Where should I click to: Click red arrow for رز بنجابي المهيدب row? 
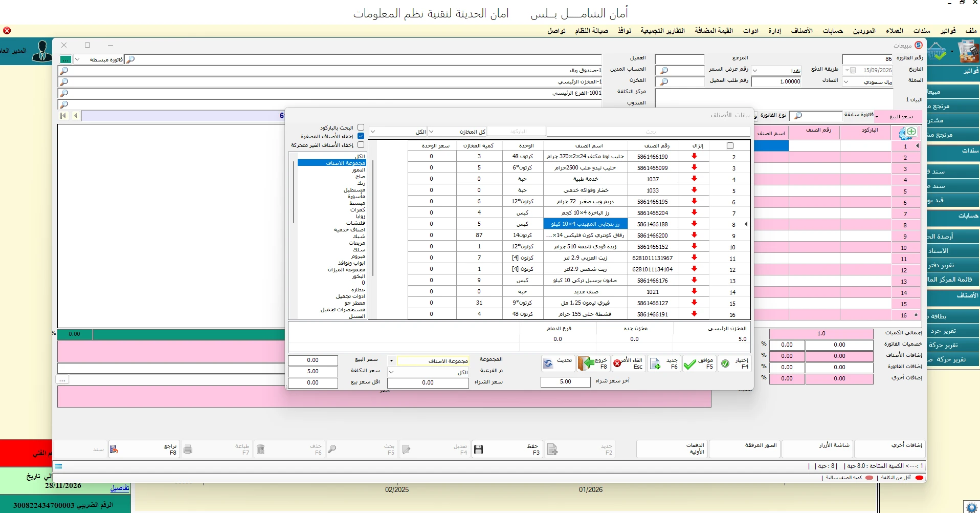coord(694,224)
